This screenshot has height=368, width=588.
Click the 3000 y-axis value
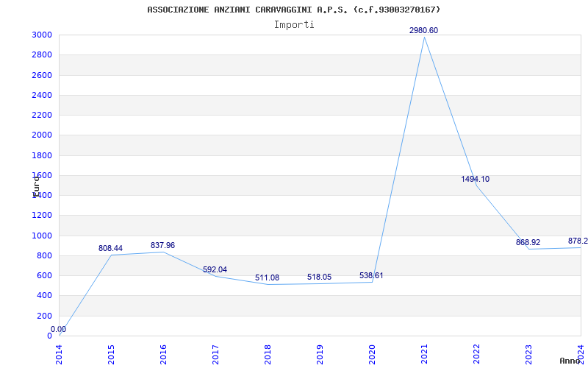click(x=42, y=35)
